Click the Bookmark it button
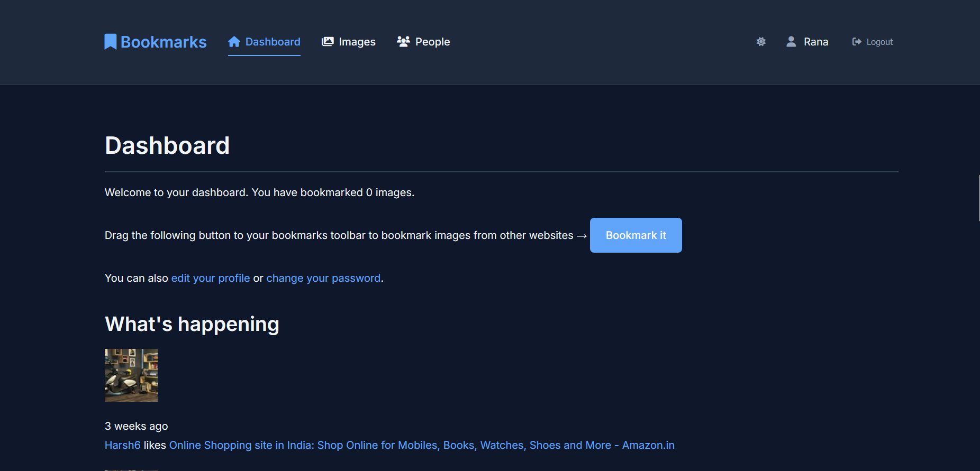The width and height of the screenshot is (980, 471). click(636, 235)
